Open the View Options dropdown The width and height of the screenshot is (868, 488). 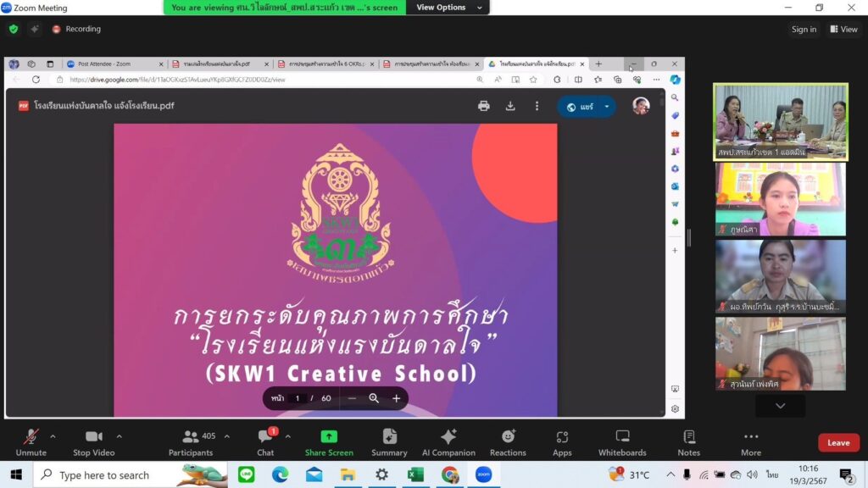point(448,7)
